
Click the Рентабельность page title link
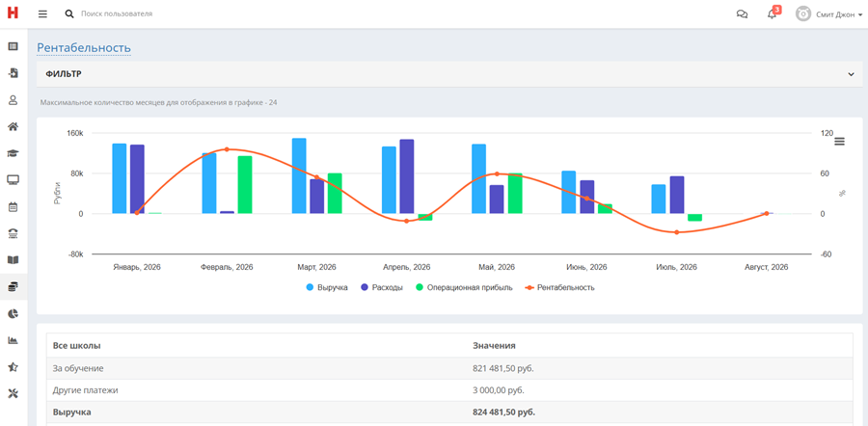84,48
